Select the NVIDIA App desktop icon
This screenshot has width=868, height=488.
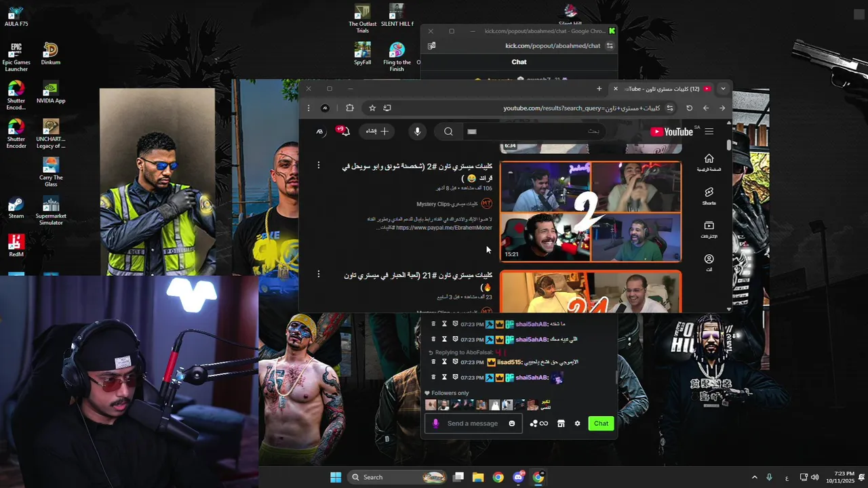[51, 93]
